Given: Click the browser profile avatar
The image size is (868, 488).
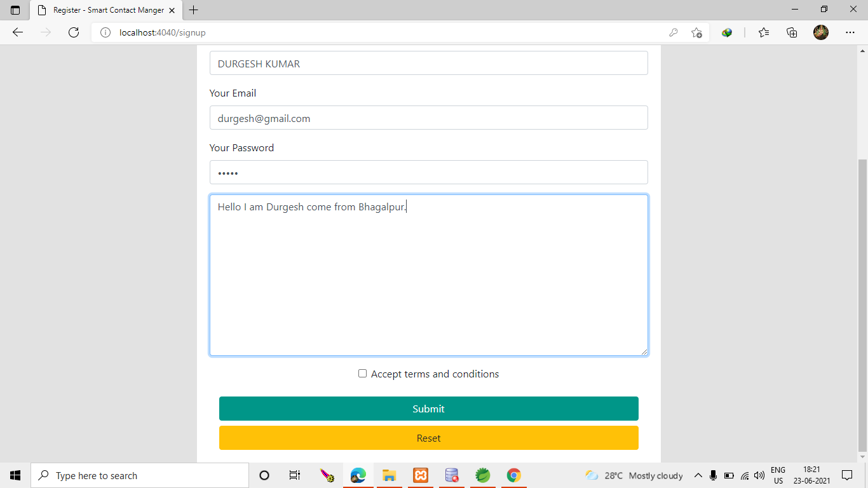Looking at the screenshot, I should (x=820, y=32).
